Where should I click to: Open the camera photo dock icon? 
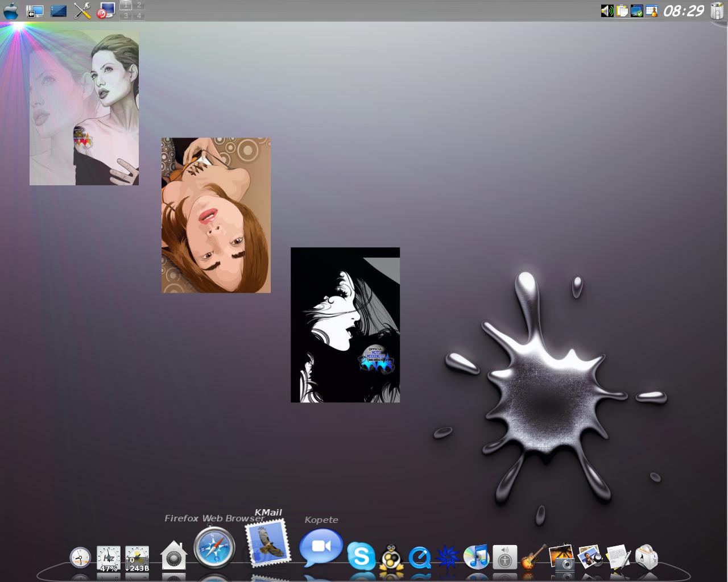[562, 556]
